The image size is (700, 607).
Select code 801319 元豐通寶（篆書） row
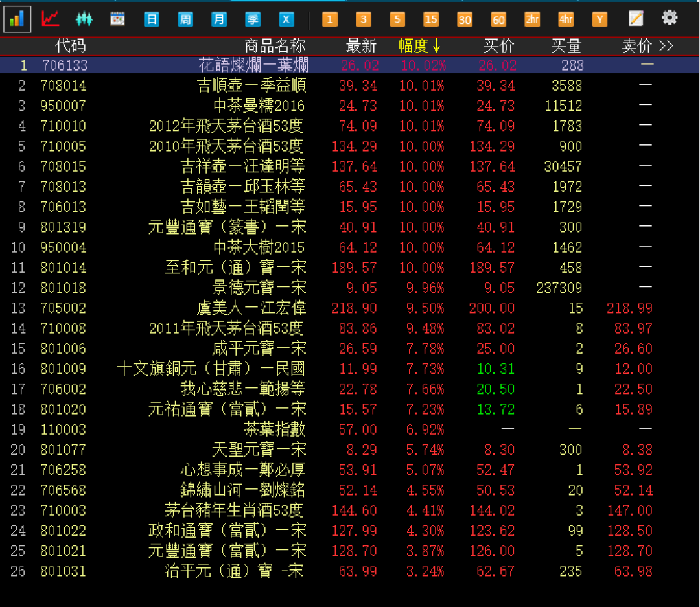[349, 227]
